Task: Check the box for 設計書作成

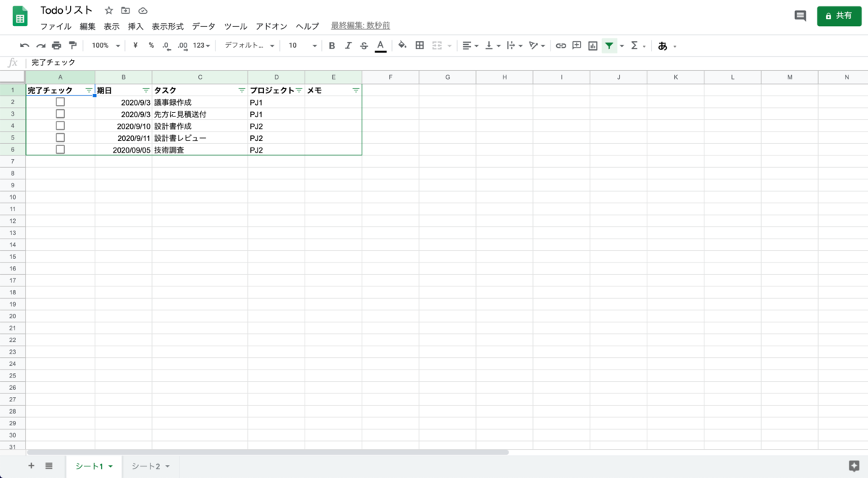Action: pyautogui.click(x=60, y=126)
